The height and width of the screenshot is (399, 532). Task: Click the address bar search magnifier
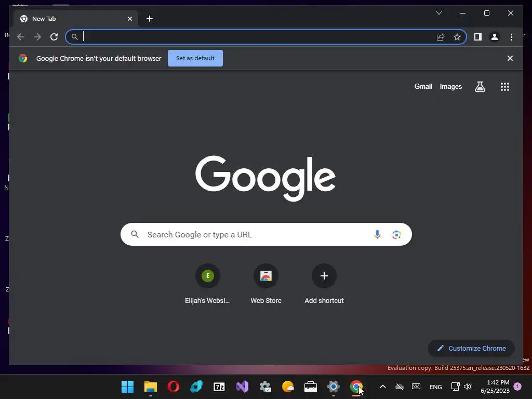pos(75,37)
